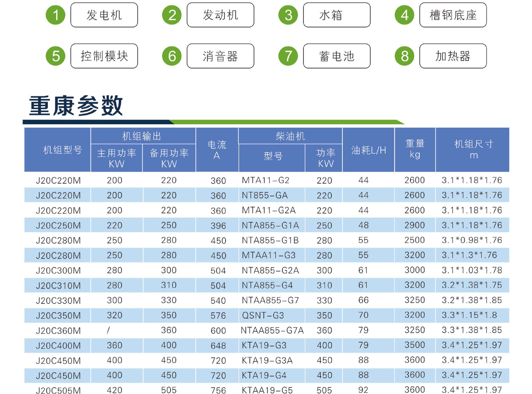
Task: Tap the green circle numbered 6
Action: (172, 56)
